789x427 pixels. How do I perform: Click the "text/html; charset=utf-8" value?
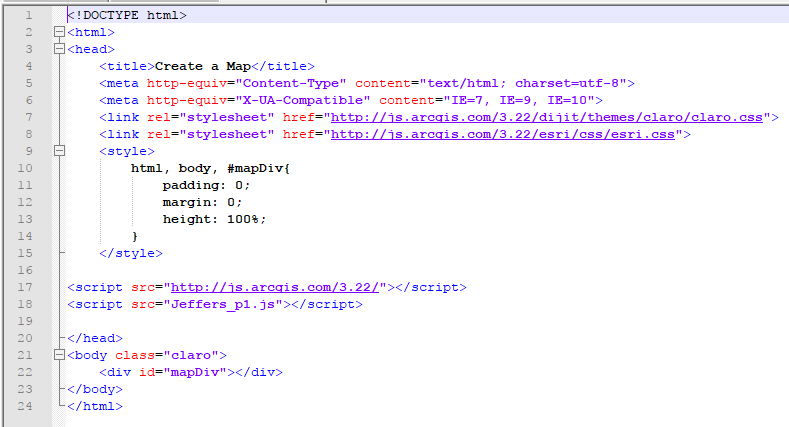pos(523,83)
